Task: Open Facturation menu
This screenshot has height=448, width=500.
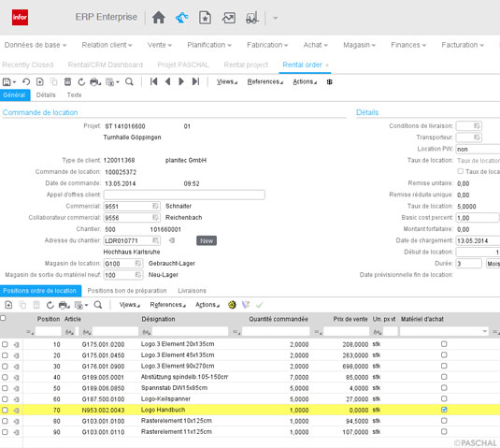Action: (x=463, y=45)
